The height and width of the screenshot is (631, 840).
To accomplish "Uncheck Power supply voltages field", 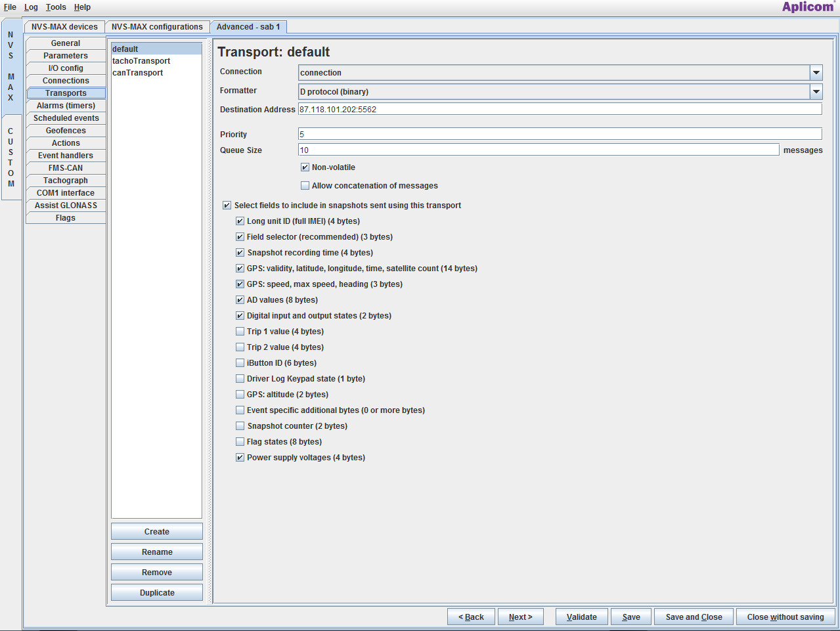I will click(x=240, y=458).
